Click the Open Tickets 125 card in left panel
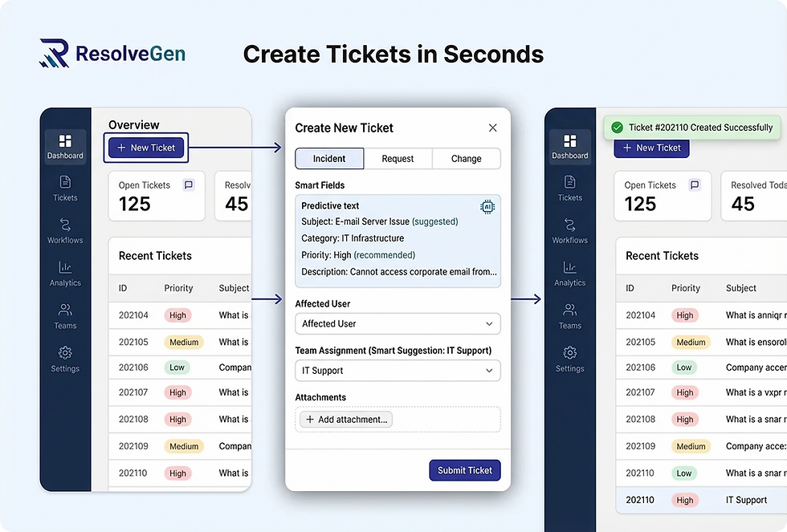Image resolution: width=787 pixels, height=532 pixels. point(157,196)
